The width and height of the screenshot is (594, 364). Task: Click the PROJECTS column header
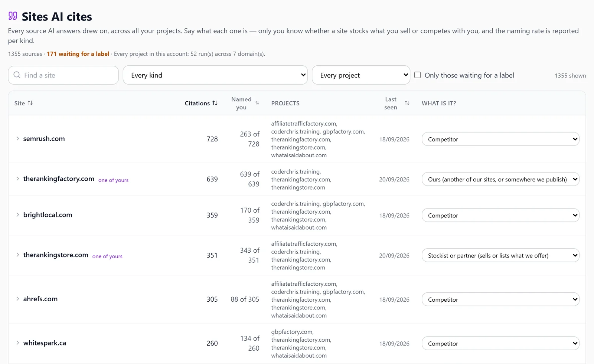(285, 103)
